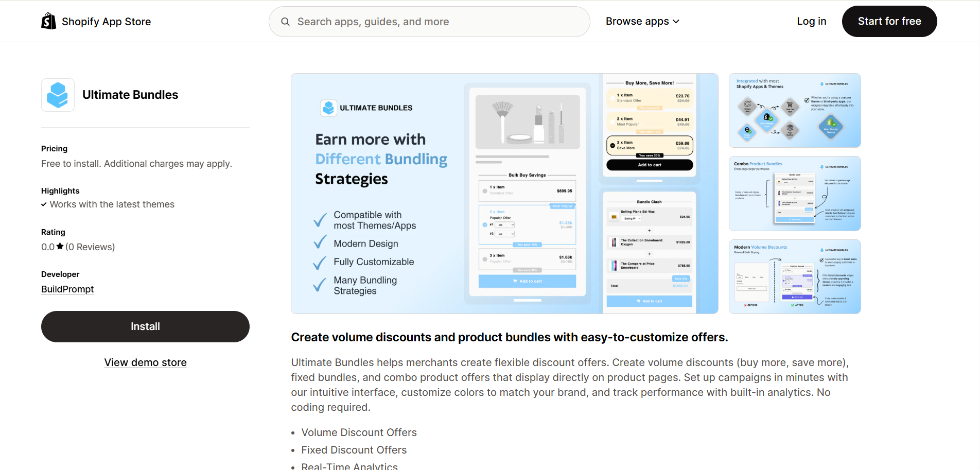
Task: Click the Install button
Action: tap(145, 326)
